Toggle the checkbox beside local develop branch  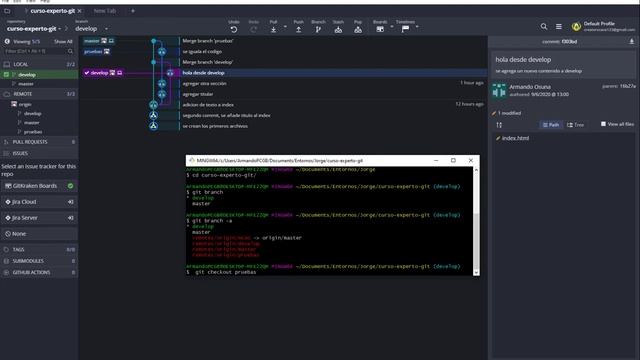coord(6,75)
